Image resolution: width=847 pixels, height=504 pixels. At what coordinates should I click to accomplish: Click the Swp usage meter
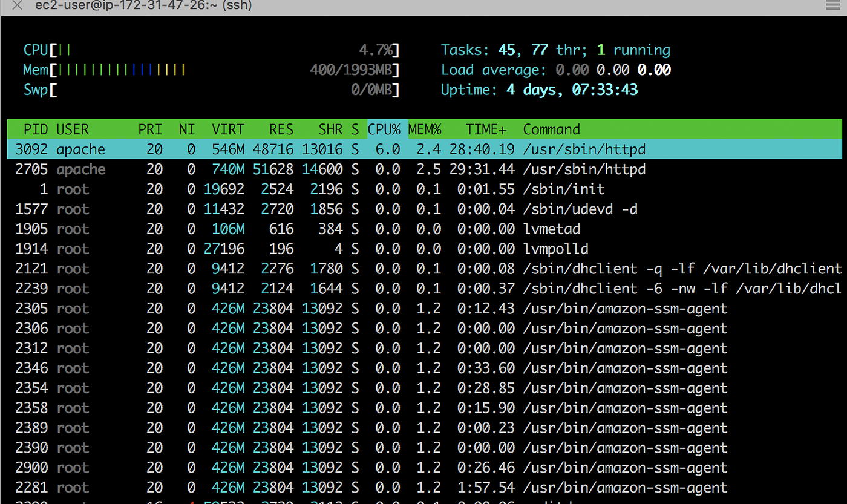(x=212, y=90)
